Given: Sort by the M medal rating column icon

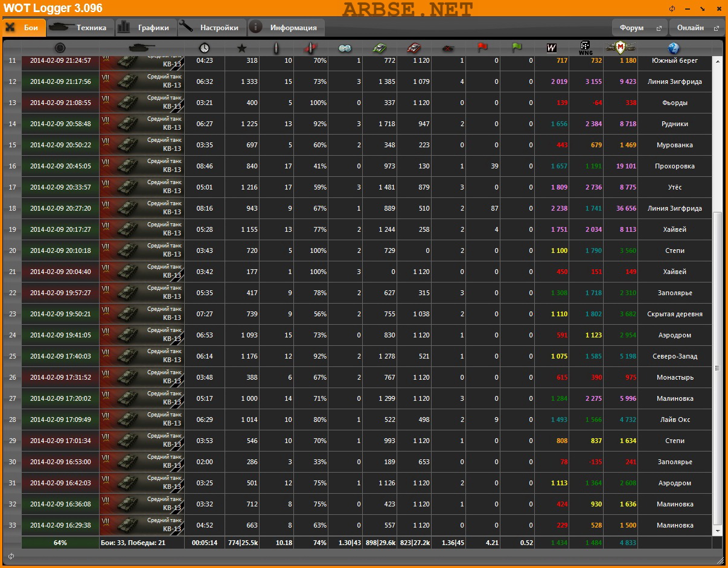Looking at the screenshot, I should [x=620, y=48].
